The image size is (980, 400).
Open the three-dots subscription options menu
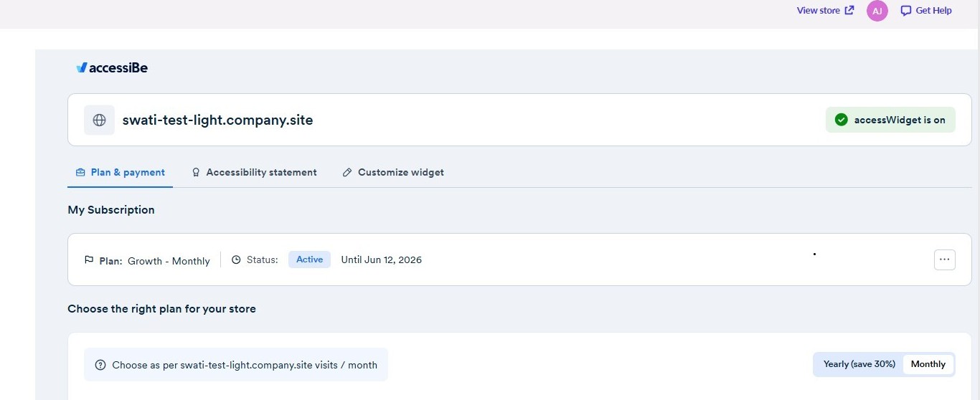945,259
